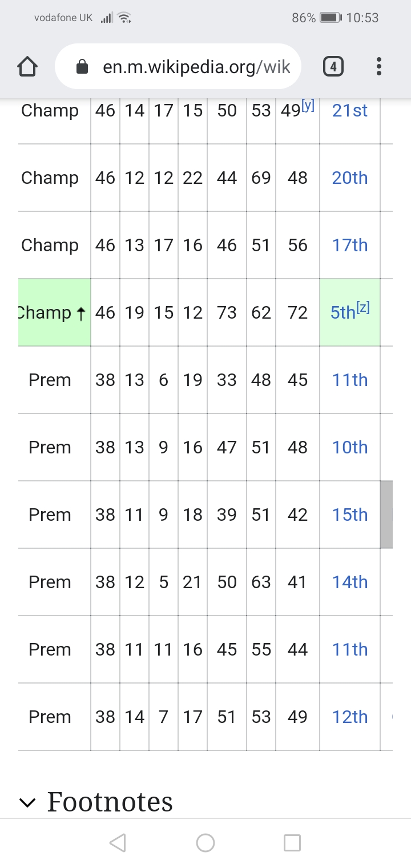
Task: Open the 17th position link
Action: (x=349, y=246)
